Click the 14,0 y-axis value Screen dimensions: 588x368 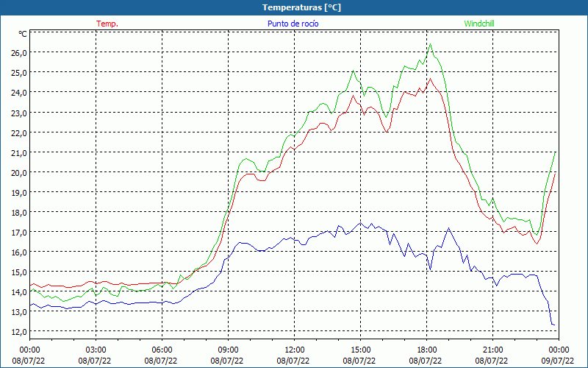[x=18, y=291]
